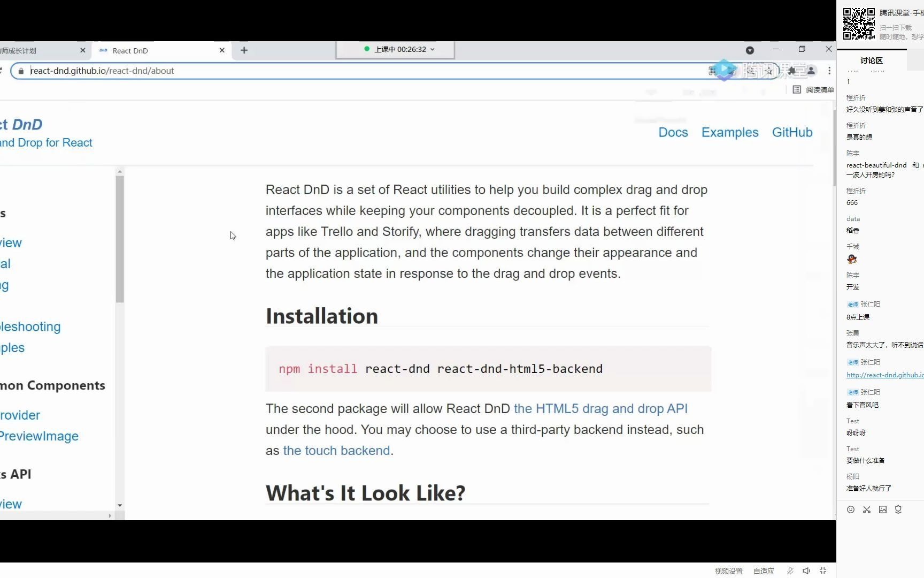Image resolution: width=924 pixels, height=578 pixels.
Task: Switch to the 讨论区 discussion tab
Action: (872, 60)
